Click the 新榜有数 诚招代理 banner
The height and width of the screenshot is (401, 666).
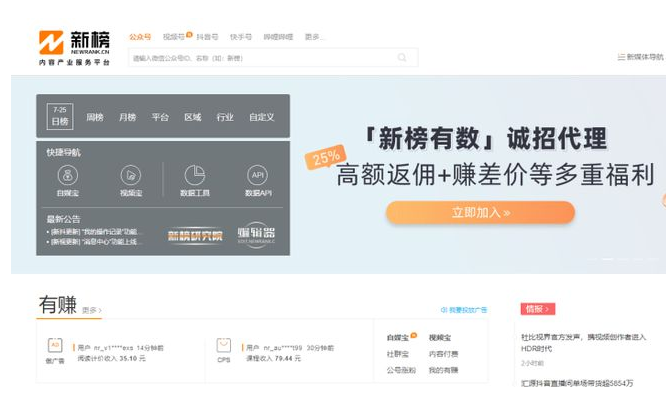tap(485, 138)
